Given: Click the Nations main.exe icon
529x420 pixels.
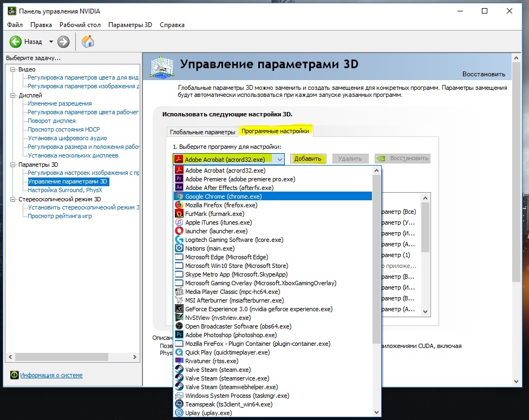Looking at the screenshot, I should [x=179, y=248].
